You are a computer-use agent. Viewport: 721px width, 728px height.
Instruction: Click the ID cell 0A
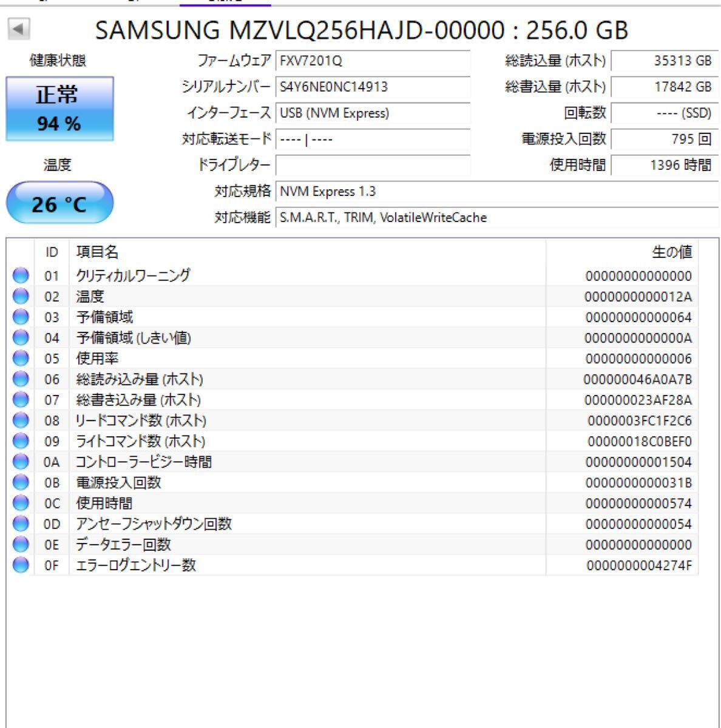(x=52, y=462)
